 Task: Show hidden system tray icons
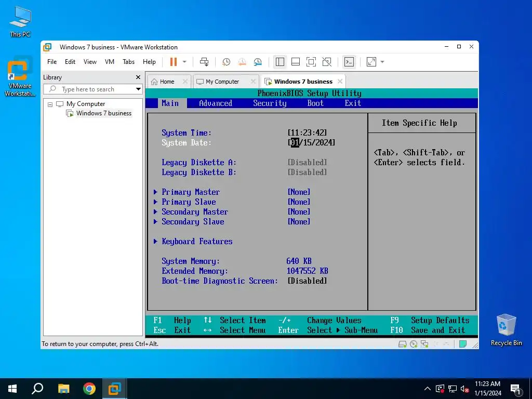pyautogui.click(x=428, y=389)
